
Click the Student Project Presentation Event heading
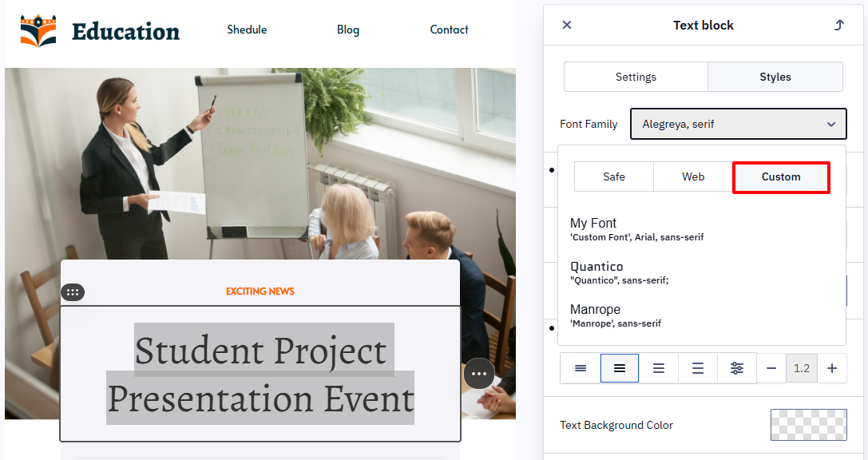point(260,374)
